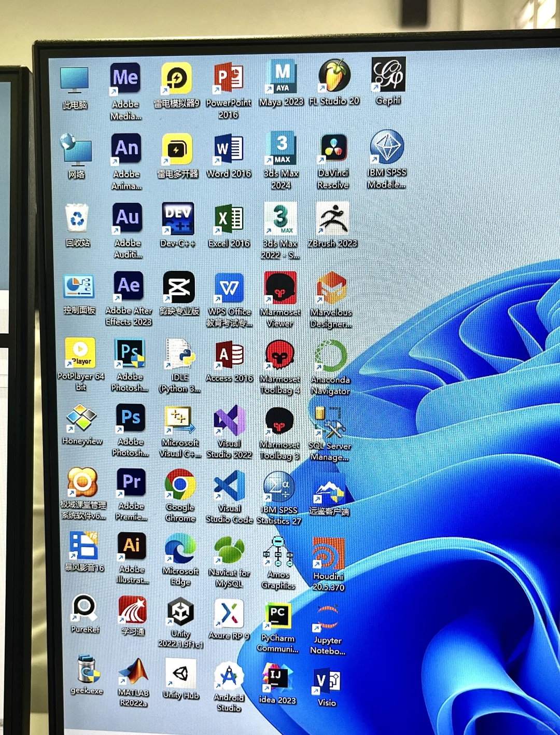Click the MATLAB R2022a icon

click(134, 671)
